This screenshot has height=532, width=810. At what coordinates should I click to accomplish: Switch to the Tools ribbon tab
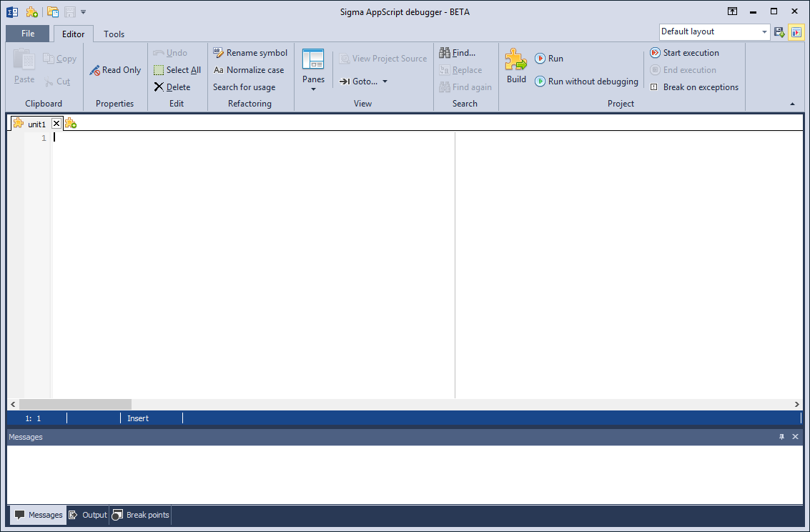click(114, 34)
